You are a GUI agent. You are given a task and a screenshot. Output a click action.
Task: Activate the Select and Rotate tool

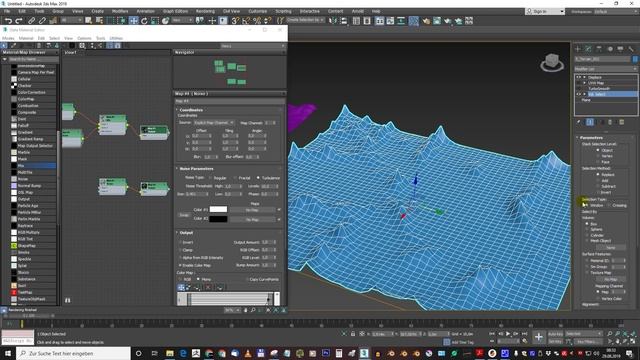(144, 20)
